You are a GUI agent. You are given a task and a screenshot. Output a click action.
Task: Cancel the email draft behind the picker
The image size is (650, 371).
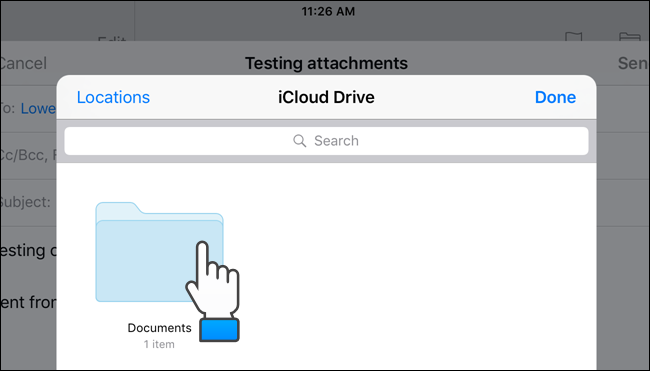(24, 63)
